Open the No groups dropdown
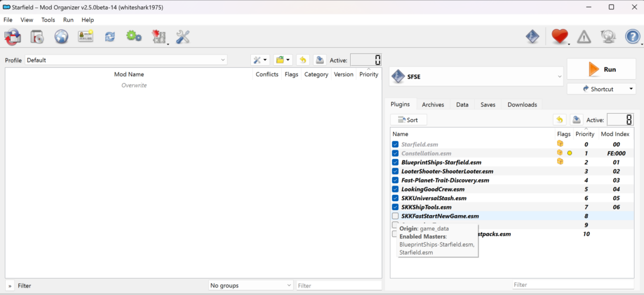 [x=250, y=285]
